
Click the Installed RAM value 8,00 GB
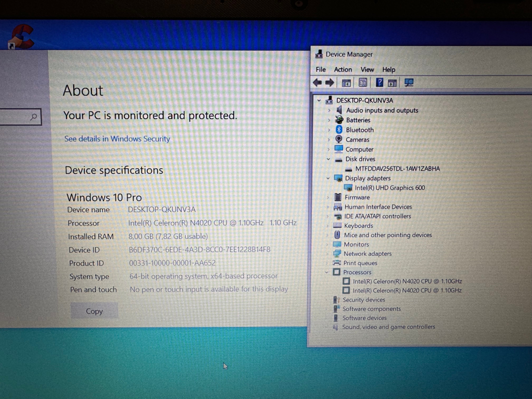(x=168, y=236)
